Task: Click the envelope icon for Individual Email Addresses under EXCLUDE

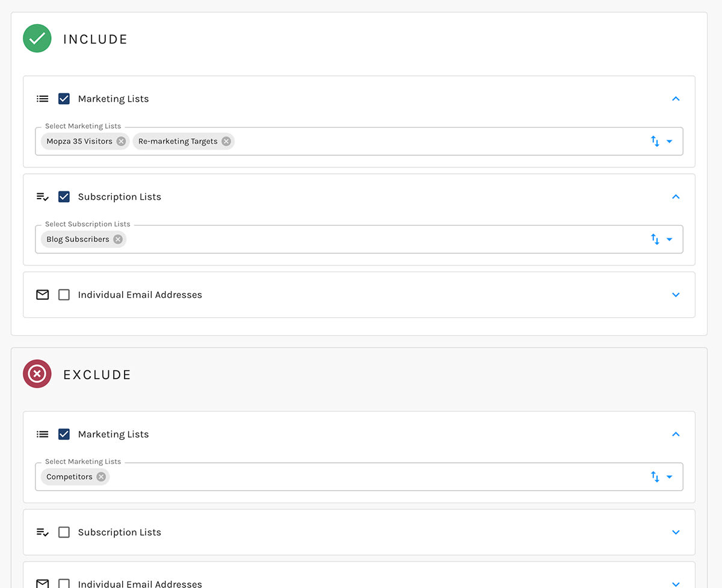Action: click(x=42, y=583)
